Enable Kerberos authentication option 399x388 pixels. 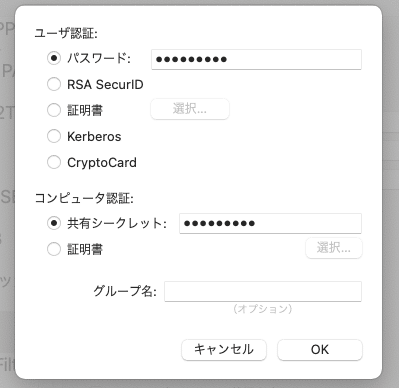click(x=54, y=136)
